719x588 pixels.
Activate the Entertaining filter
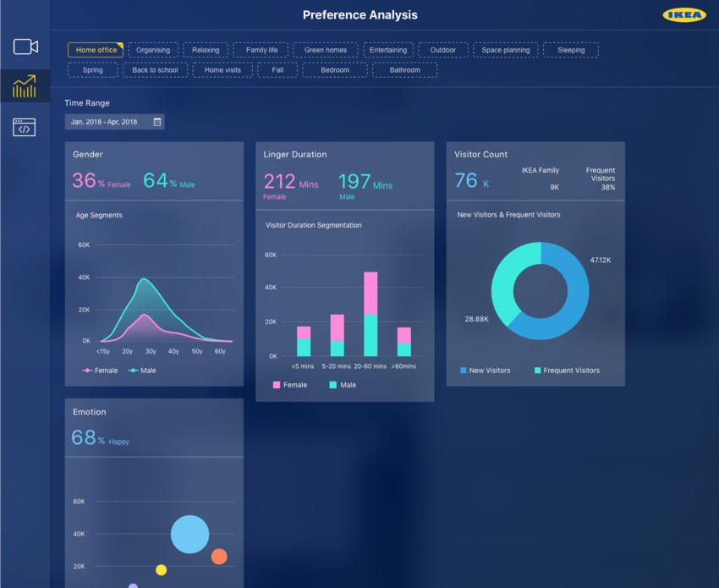point(388,50)
